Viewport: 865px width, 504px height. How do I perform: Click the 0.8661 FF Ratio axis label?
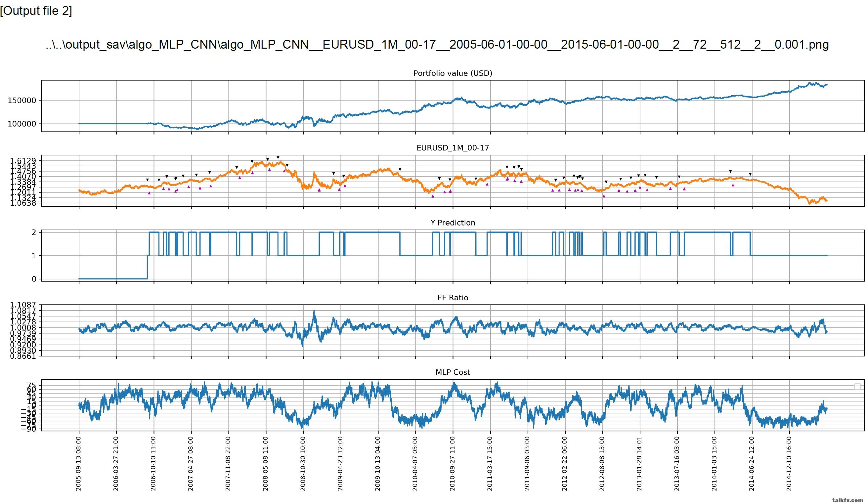click(23, 356)
